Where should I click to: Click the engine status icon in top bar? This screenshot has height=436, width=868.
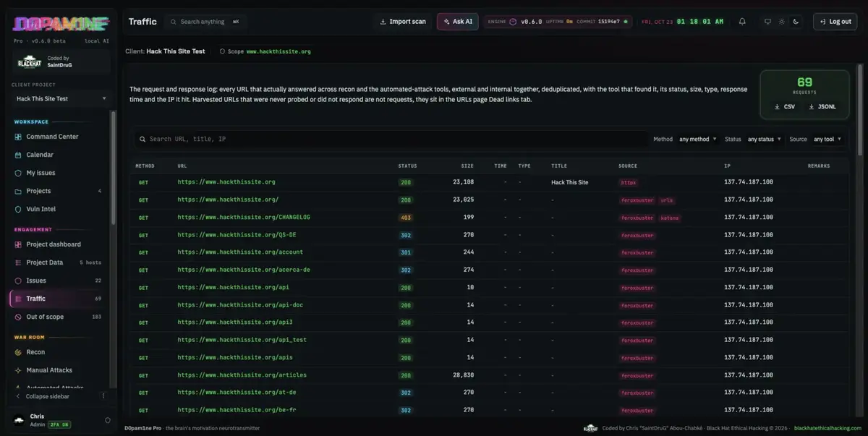pyautogui.click(x=513, y=22)
